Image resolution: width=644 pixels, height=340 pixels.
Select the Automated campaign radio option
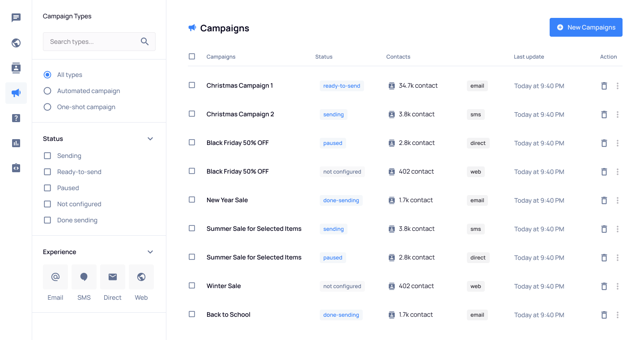47,91
